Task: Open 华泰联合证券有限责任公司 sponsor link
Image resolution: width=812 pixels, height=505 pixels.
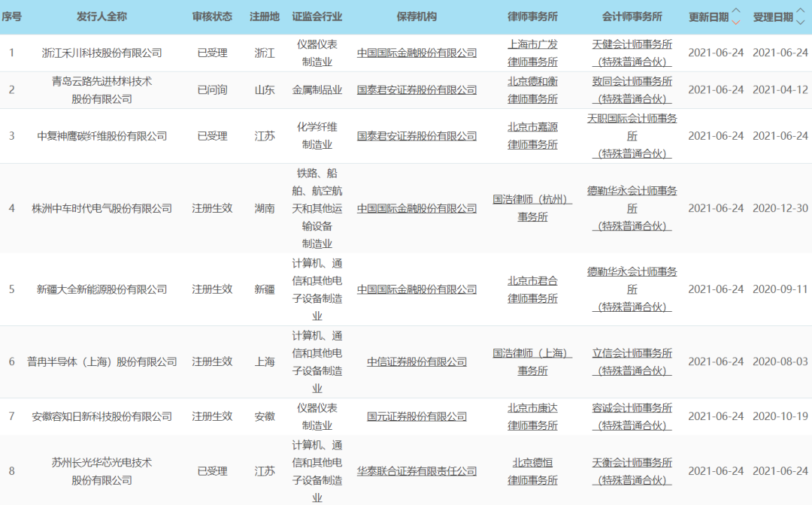Action: [x=417, y=471]
